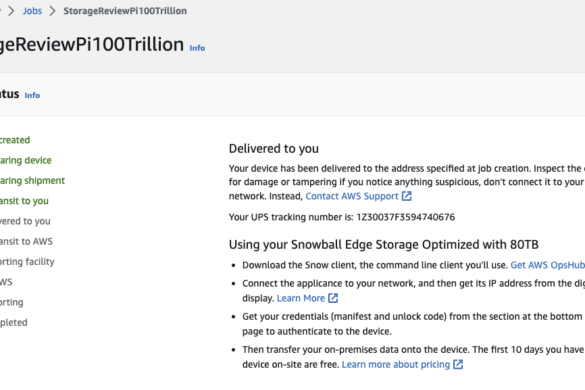
Task: Click the Contact AWS Support link
Action: coord(352,196)
